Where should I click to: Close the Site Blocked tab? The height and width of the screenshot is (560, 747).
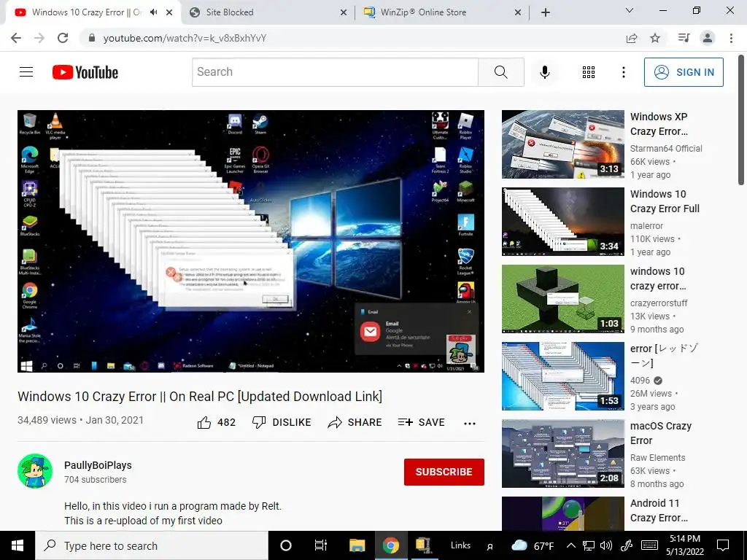click(344, 12)
